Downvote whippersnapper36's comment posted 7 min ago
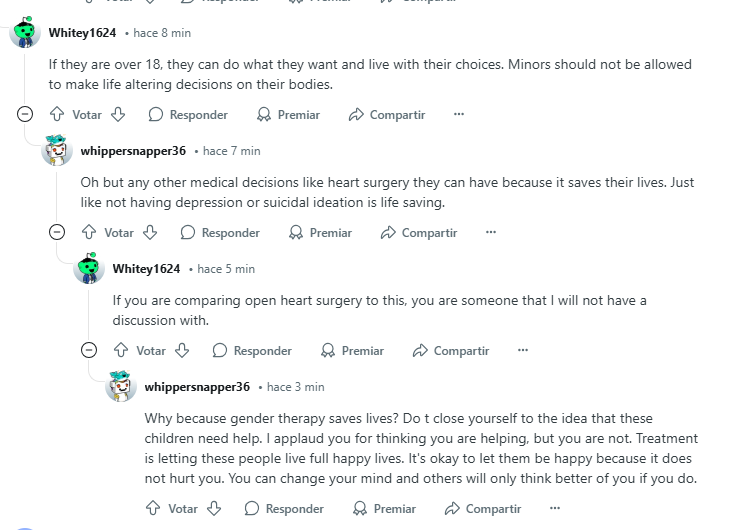755x530 pixels. (x=150, y=232)
